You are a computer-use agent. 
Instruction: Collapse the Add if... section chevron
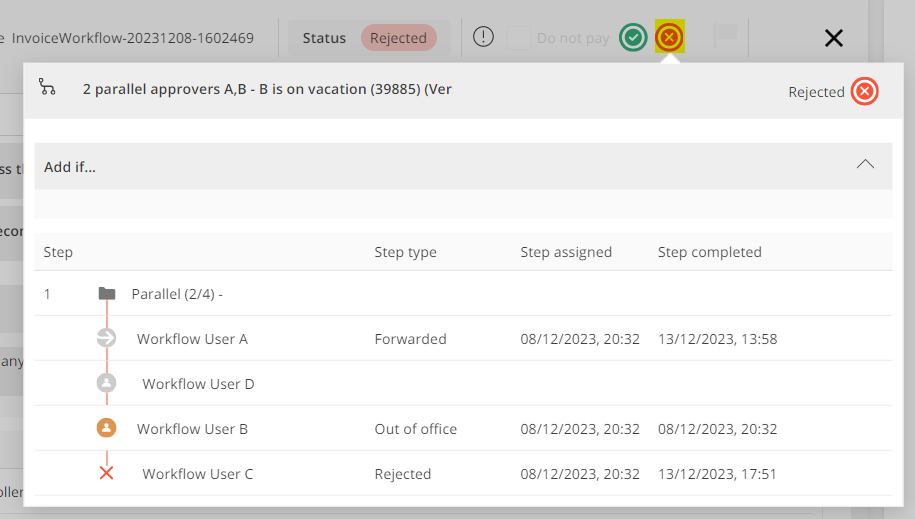click(865, 165)
